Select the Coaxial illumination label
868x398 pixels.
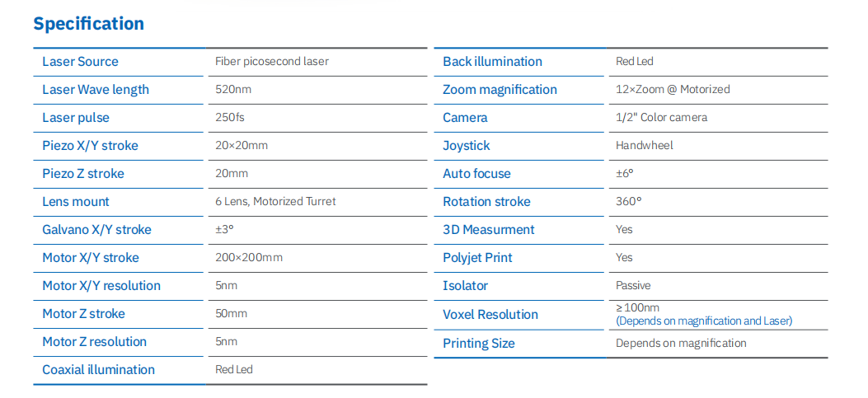98,370
